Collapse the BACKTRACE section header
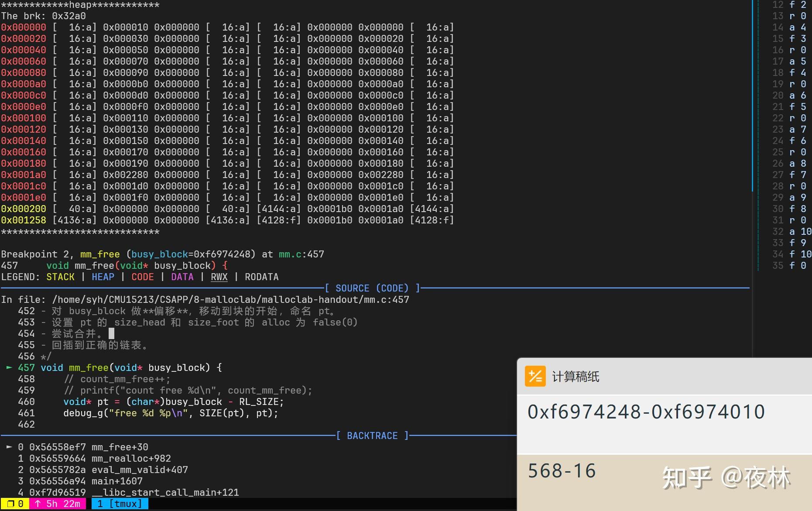 (x=372, y=436)
